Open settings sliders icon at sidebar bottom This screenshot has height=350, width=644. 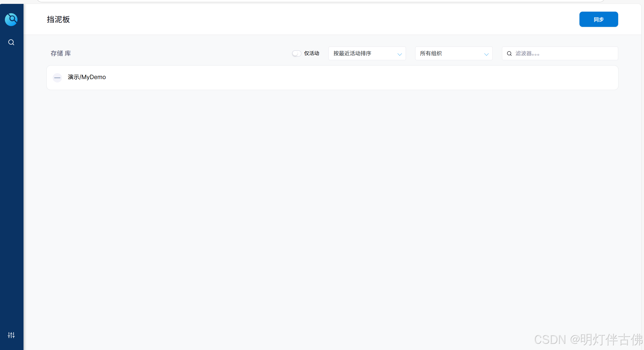11,335
